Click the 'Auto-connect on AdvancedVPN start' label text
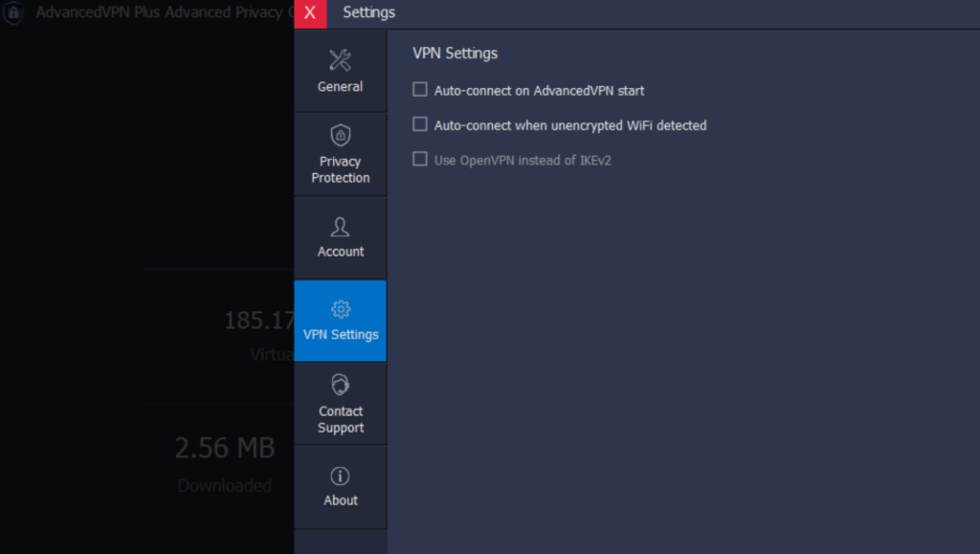Screen dimensions: 980x554 point(539,91)
